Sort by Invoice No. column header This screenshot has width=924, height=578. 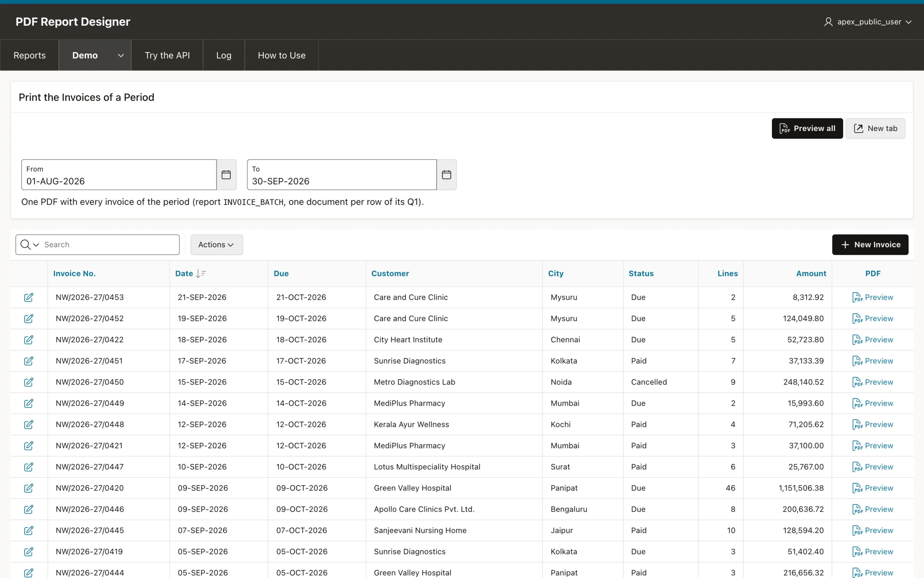[x=74, y=274]
